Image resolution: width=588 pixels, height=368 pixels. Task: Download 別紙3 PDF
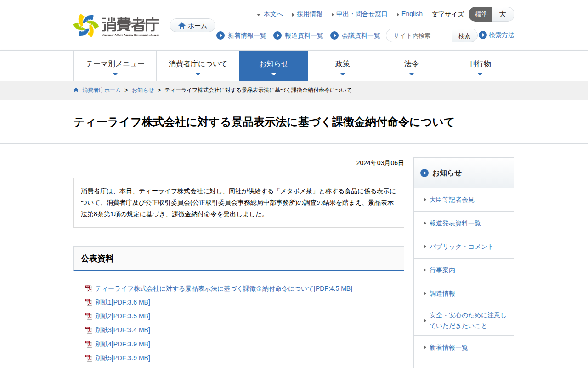pos(123,330)
